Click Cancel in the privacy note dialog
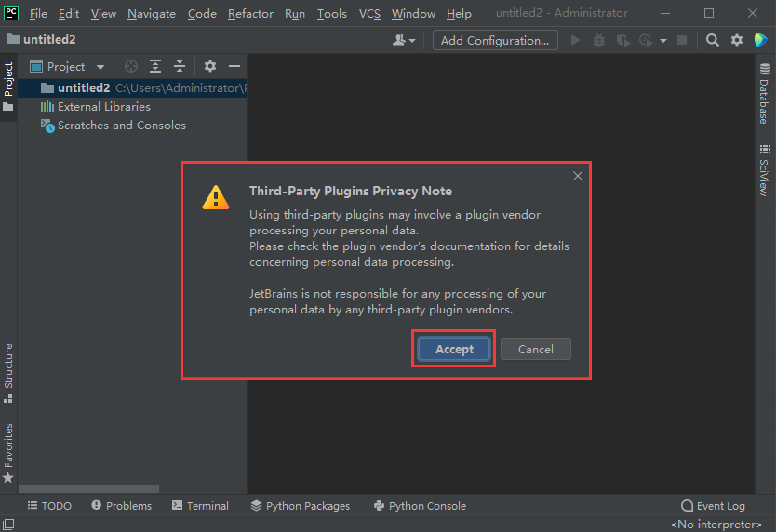The width and height of the screenshot is (776, 532). point(536,349)
